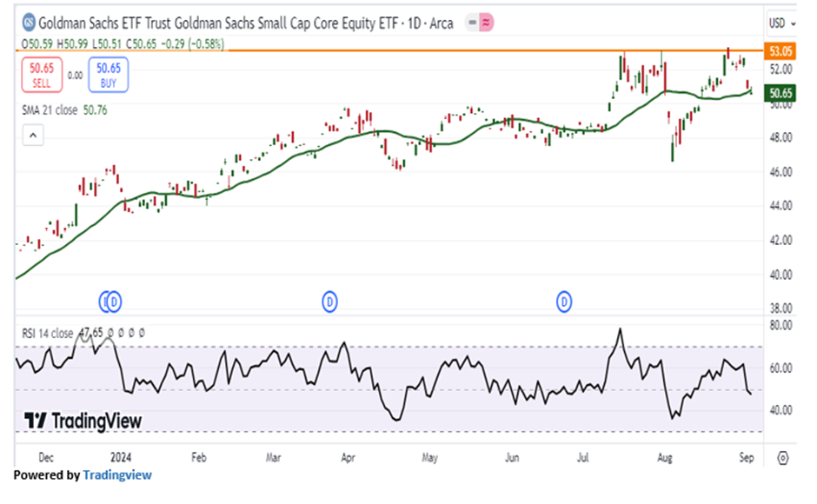Click the 0.00 spread value
This screenshot has width=817, height=504.
[75, 76]
